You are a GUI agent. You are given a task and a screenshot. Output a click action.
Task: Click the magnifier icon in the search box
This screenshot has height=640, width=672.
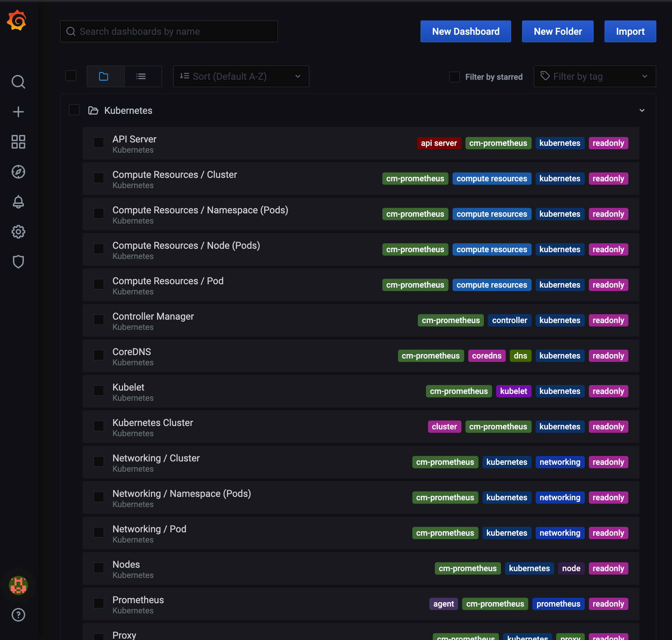click(71, 31)
